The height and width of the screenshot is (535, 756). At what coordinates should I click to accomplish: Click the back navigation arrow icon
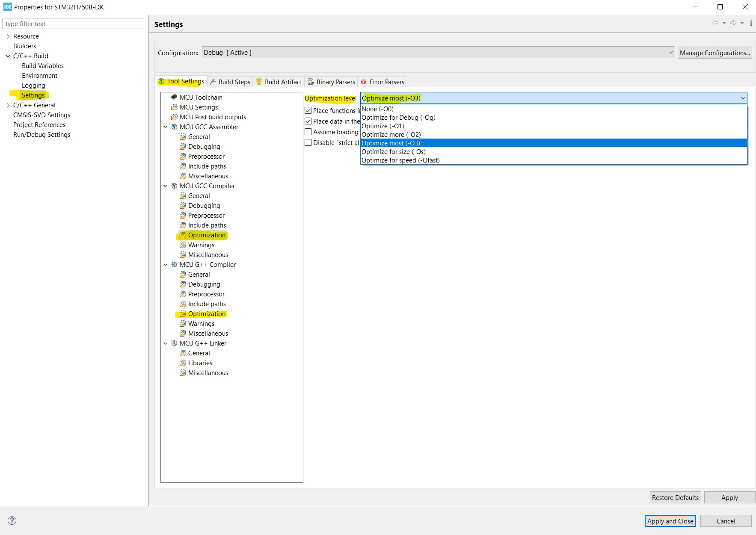pyautogui.click(x=715, y=23)
